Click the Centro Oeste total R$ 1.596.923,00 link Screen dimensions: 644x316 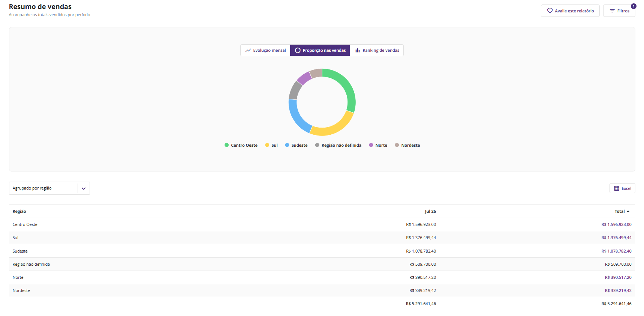(x=616, y=224)
